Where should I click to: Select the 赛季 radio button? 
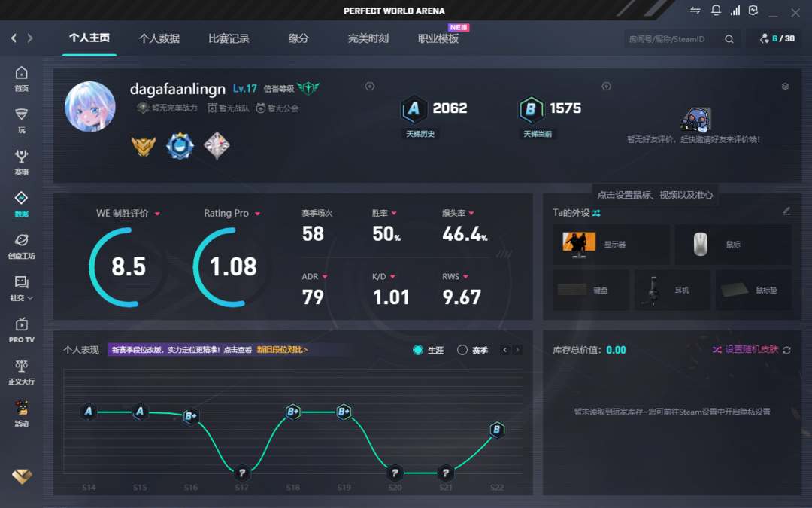coord(462,350)
